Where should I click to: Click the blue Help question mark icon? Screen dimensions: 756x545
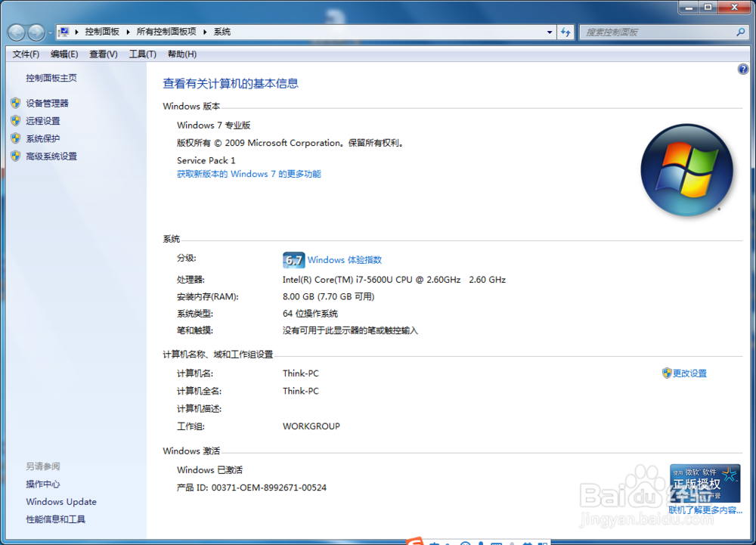click(x=743, y=70)
